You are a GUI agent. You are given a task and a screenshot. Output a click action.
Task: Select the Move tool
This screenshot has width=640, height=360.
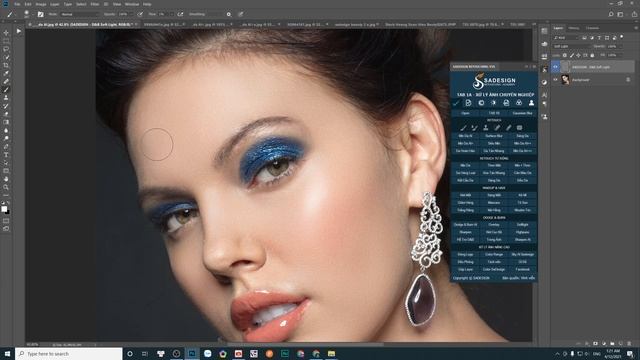tap(6, 33)
